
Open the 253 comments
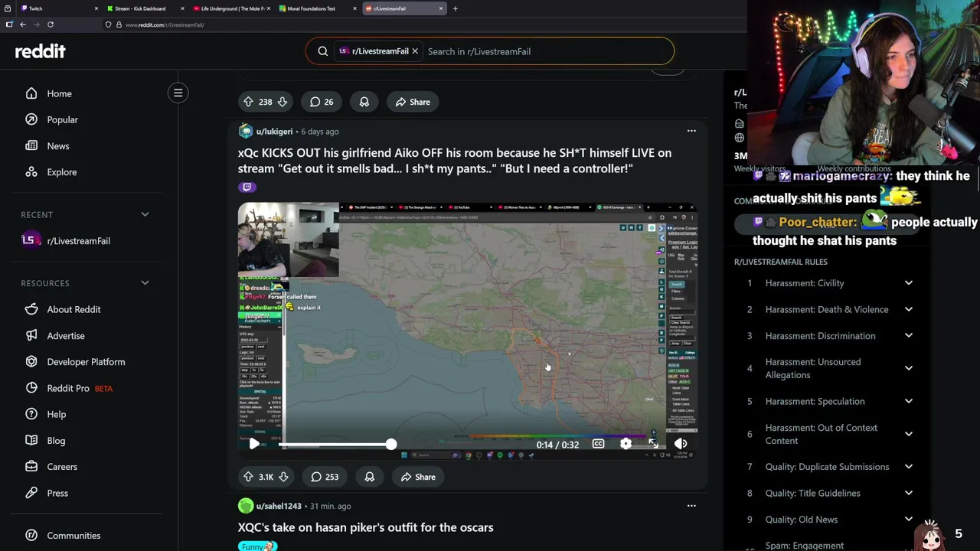click(x=325, y=477)
